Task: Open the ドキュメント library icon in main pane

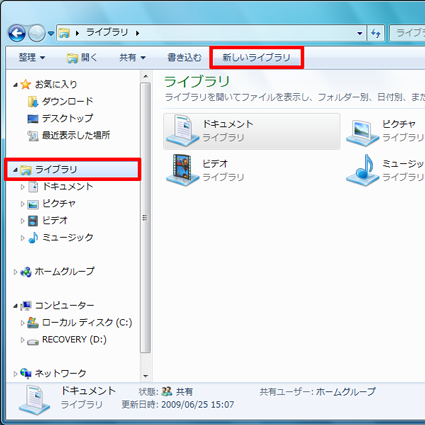Action: (182, 131)
